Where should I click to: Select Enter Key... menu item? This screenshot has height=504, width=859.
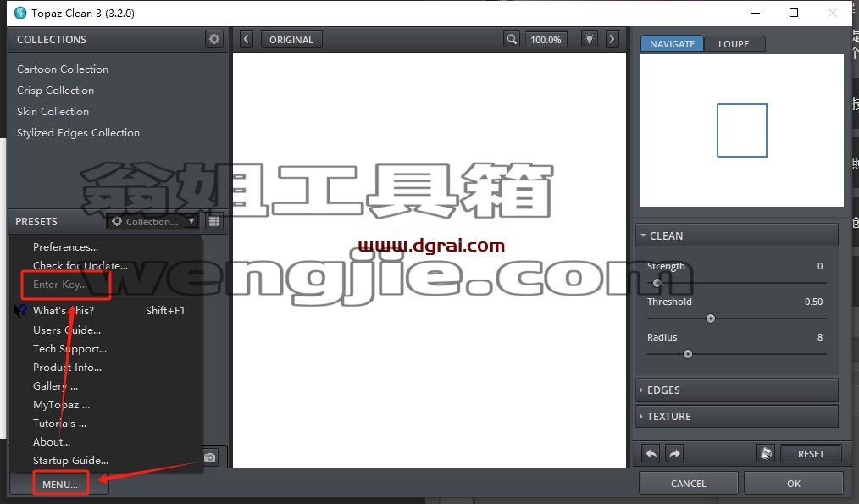click(x=60, y=285)
